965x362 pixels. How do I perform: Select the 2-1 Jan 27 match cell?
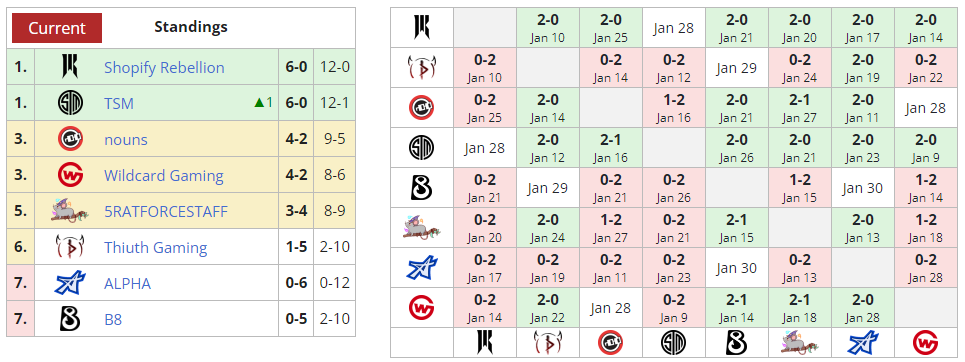799,108
